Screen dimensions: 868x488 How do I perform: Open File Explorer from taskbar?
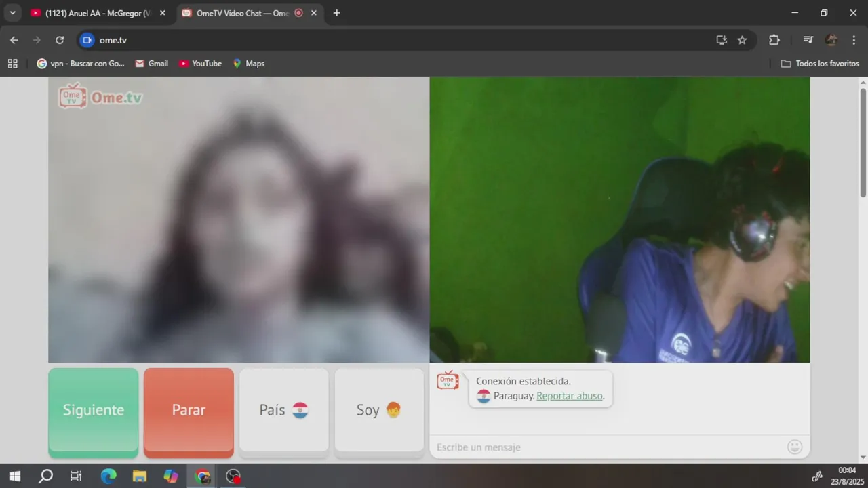(x=140, y=476)
